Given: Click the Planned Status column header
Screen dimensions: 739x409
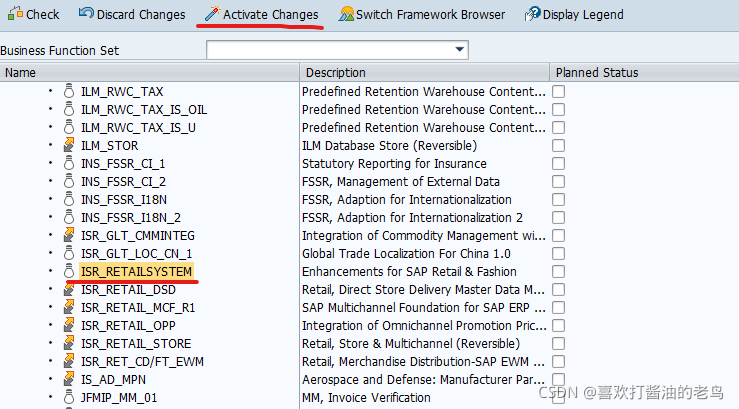Looking at the screenshot, I should (644, 73).
